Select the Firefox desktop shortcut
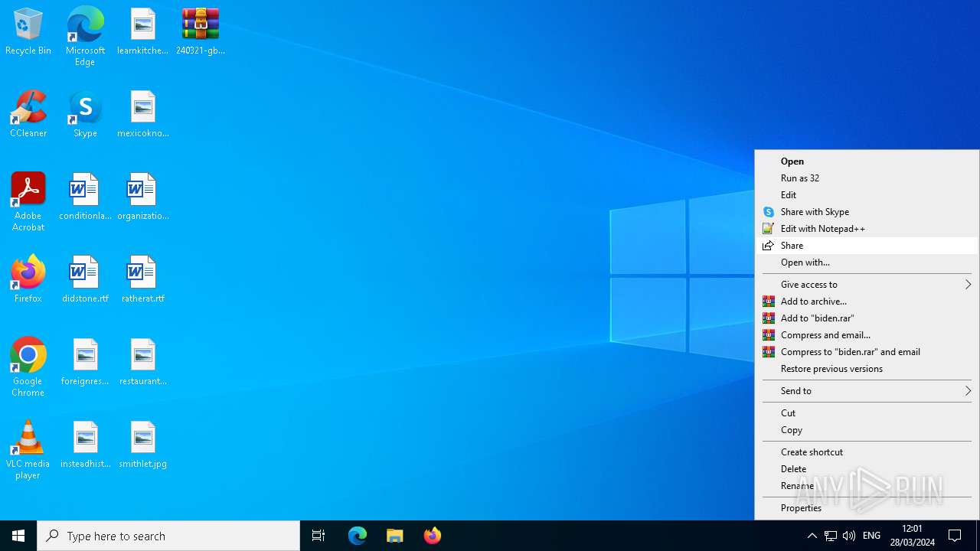This screenshot has width=980, height=551. [28, 280]
